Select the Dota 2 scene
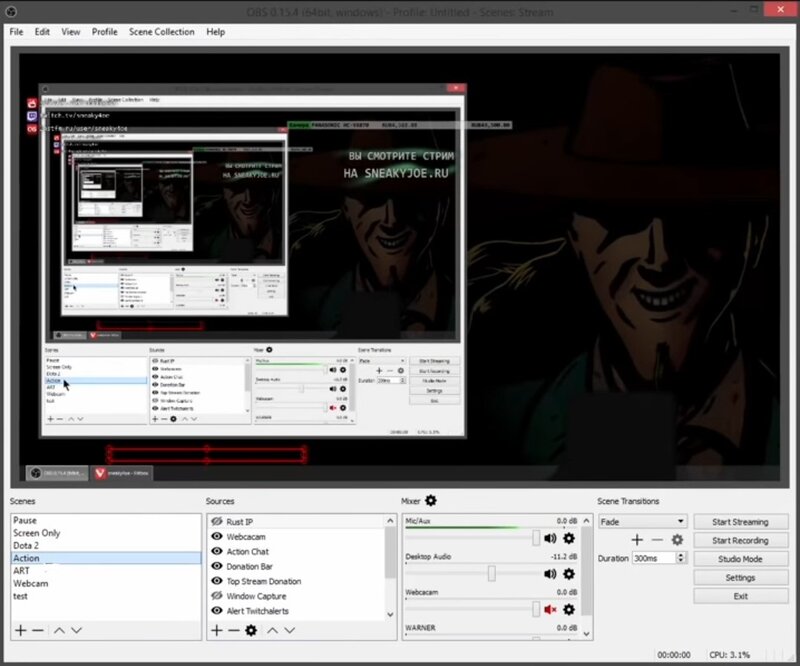Viewport: 800px width, 666px height. 106,546
